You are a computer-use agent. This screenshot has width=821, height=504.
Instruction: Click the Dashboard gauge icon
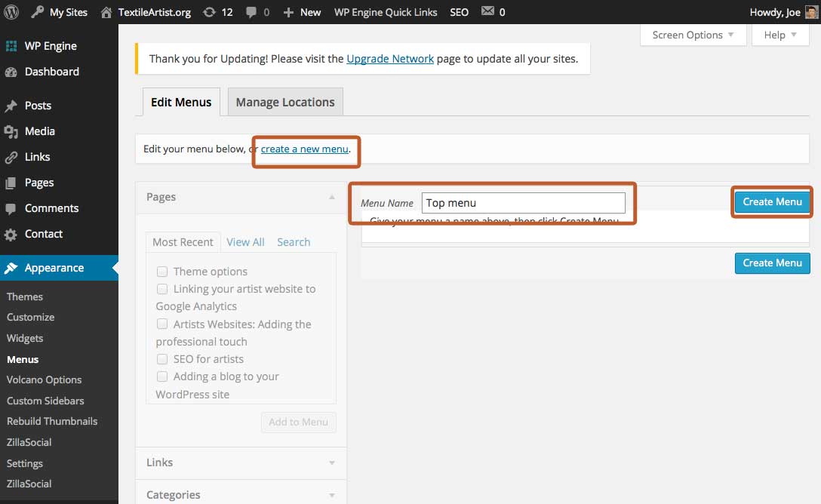click(11, 72)
